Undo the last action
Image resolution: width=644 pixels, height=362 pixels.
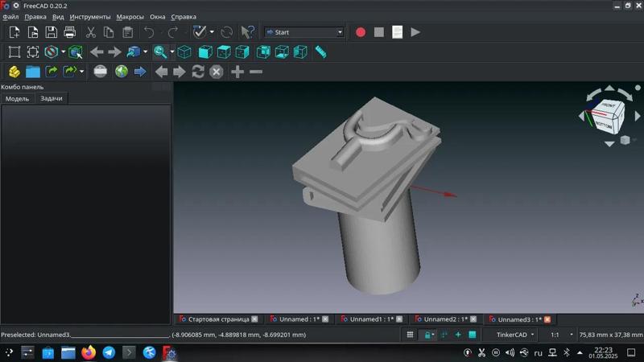149,32
